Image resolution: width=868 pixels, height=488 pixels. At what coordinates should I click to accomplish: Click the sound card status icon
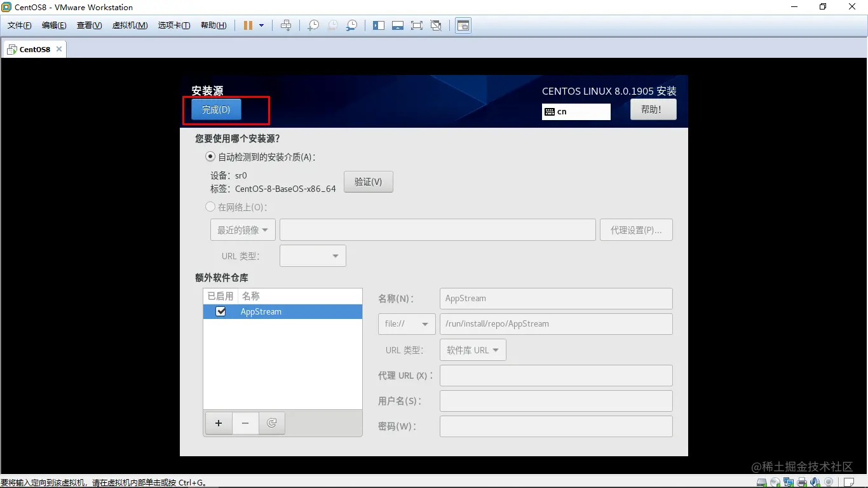[815, 482]
